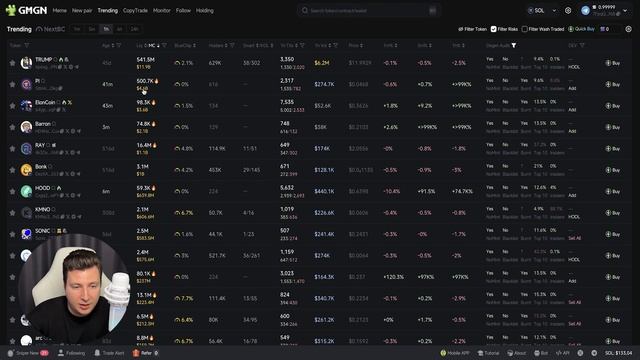Open the Holders column filter
This screenshot has height=360, width=640.
point(232,45)
